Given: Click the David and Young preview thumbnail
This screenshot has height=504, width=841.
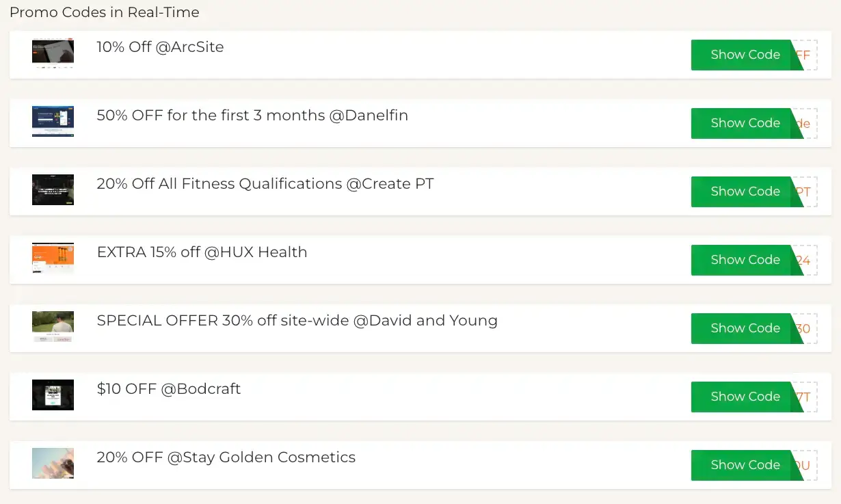Looking at the screenshot, I should pyautogui.click(x=53, y=326).
